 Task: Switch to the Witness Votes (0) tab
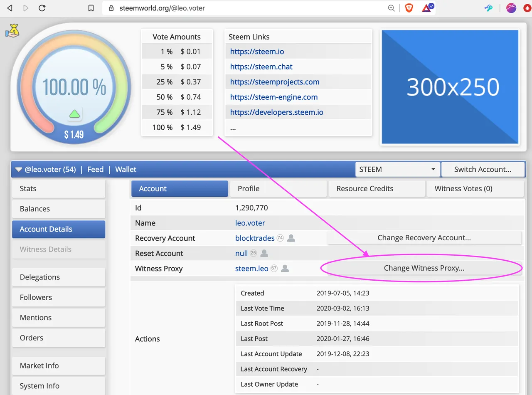tap(475, 188)
